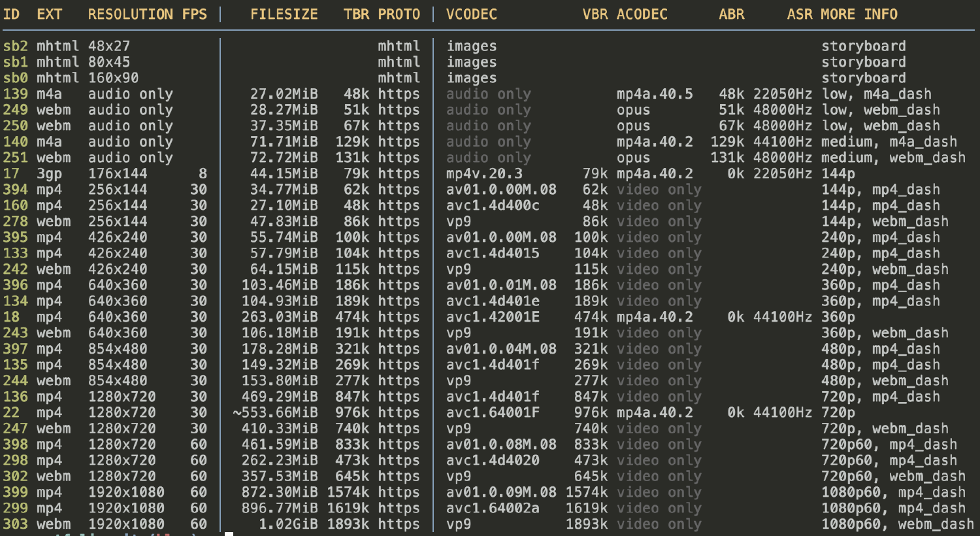Screen dimensions: 980x536
Task: Select format ID 399
Action: tap(16, 492)
